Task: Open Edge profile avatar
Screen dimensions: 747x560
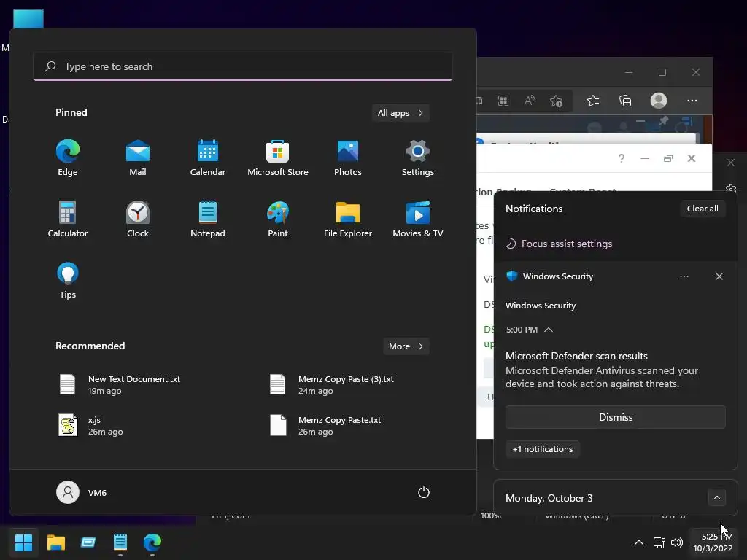Action: click(659, 101)
